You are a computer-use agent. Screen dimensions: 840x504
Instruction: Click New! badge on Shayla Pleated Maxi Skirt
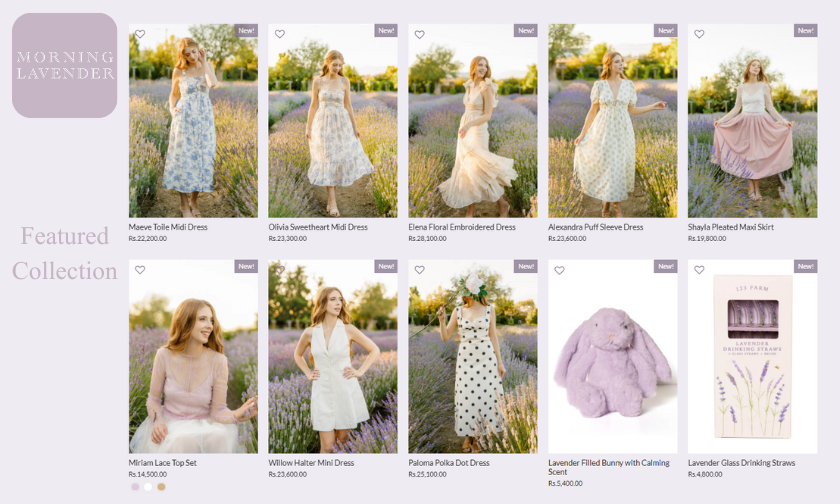[x=805, y=31]
